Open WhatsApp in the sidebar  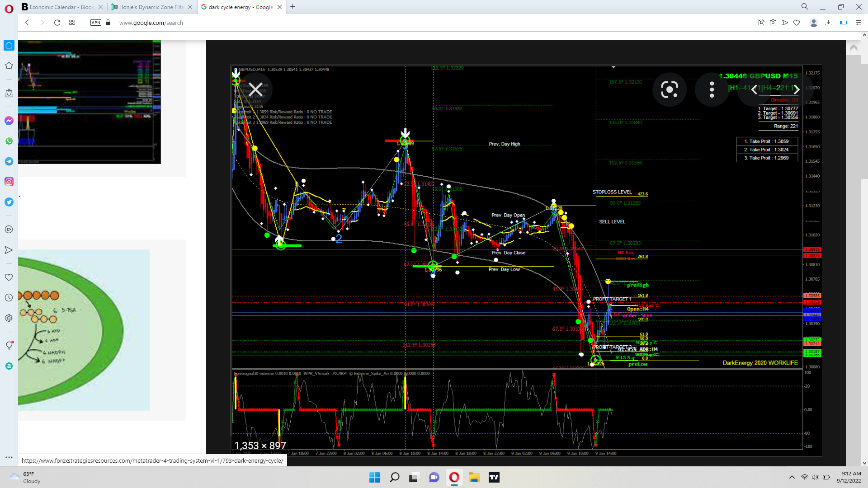[9, 141]
